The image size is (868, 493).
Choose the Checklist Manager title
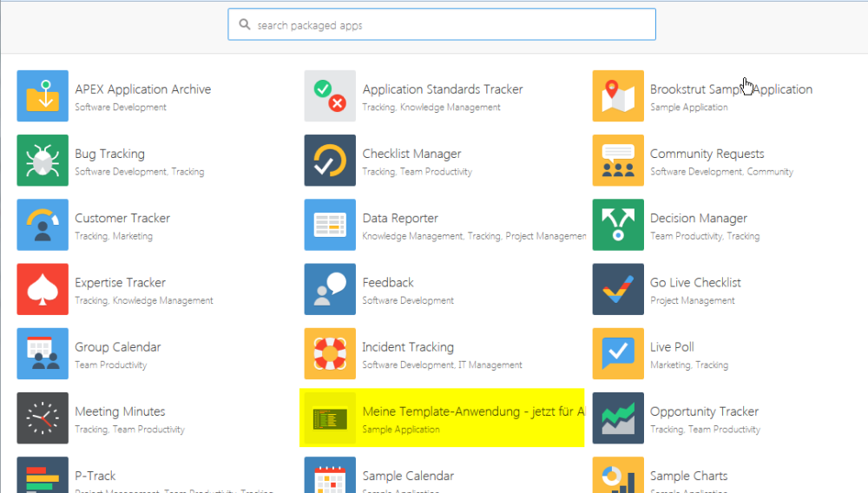tap(411, 154)
